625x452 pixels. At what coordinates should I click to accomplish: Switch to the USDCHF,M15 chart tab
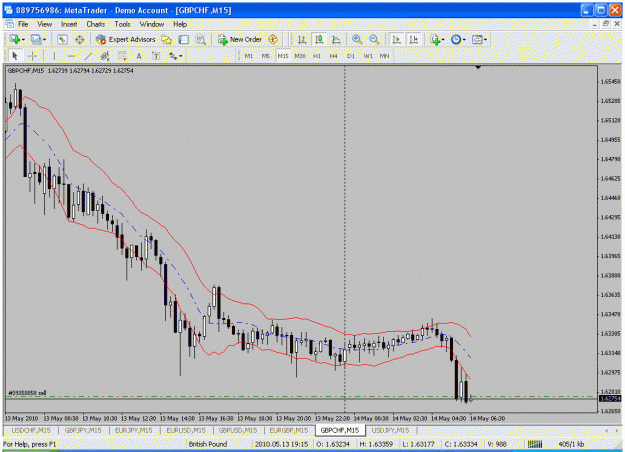coord(31,430)
